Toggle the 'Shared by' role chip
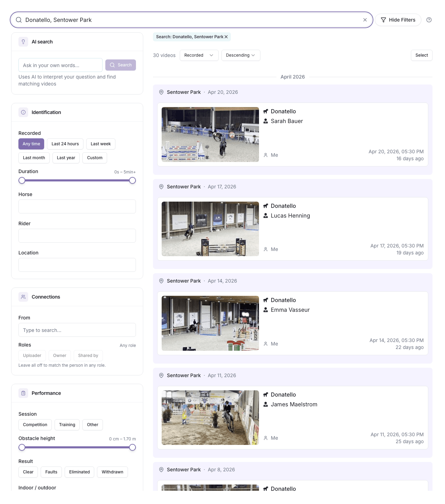445x504 pixels. click(x=88, y=356)
